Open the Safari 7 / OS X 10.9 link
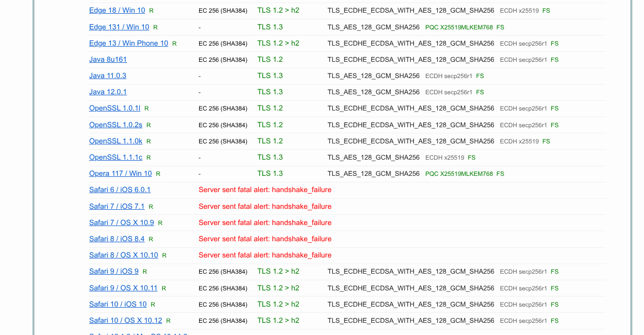The height and width of the screenshot is (335, 644). point(122,222)
